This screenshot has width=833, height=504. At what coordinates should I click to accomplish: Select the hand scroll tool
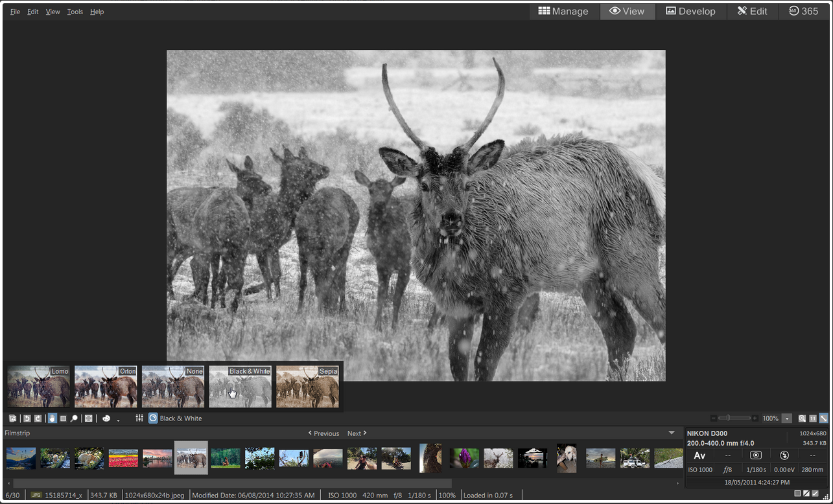tap(52, 418)
